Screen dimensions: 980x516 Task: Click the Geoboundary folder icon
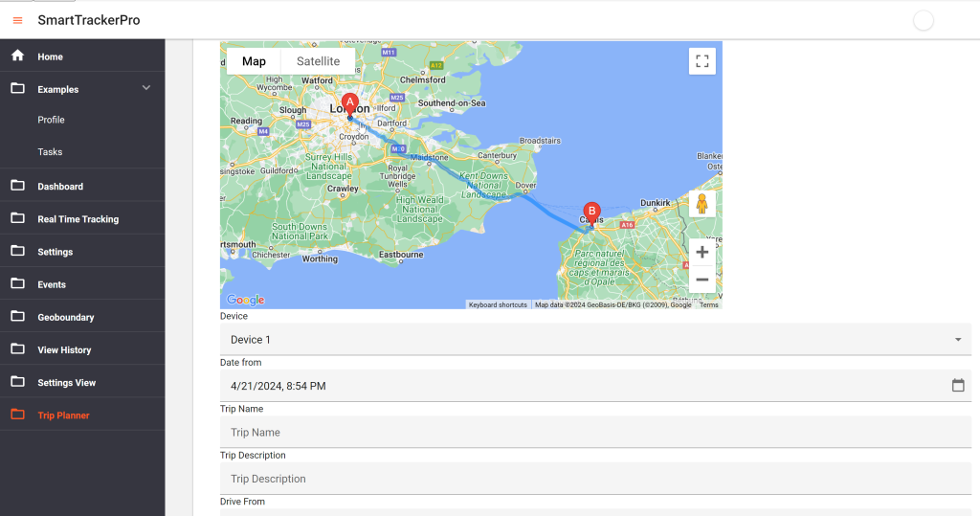[x=17, y=316]
